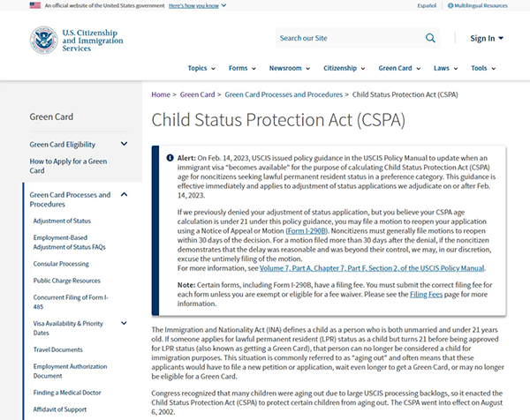Open the Filing Fees link
Image resolution: width=530 pixels, height=420 pixels.
(426, 295)
